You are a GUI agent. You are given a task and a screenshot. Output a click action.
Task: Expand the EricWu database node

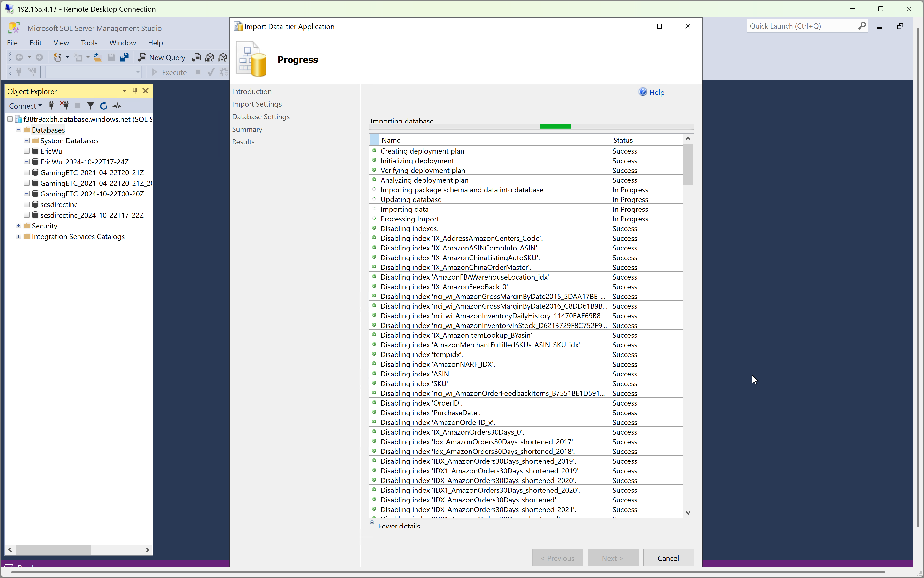tap(27, 151)
